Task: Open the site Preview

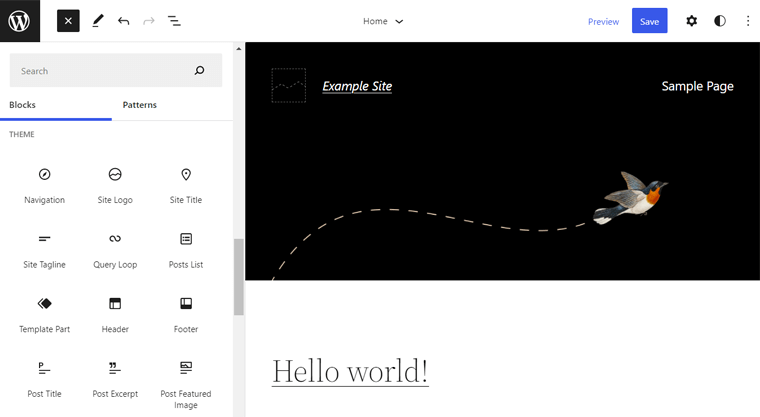Action: (603, 21)
